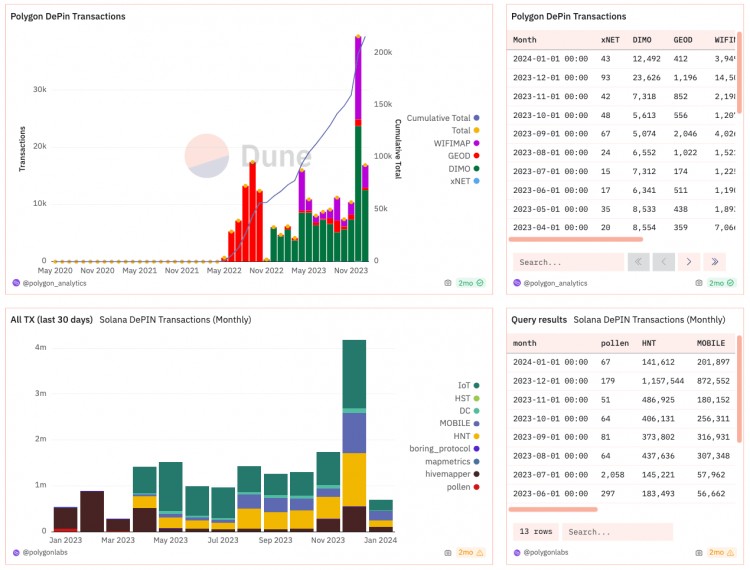The height and width of the screenshot is (570, 750).
Task: Open @polygon_analytics link under Polygon table
Action: click(x=555, y=283)
